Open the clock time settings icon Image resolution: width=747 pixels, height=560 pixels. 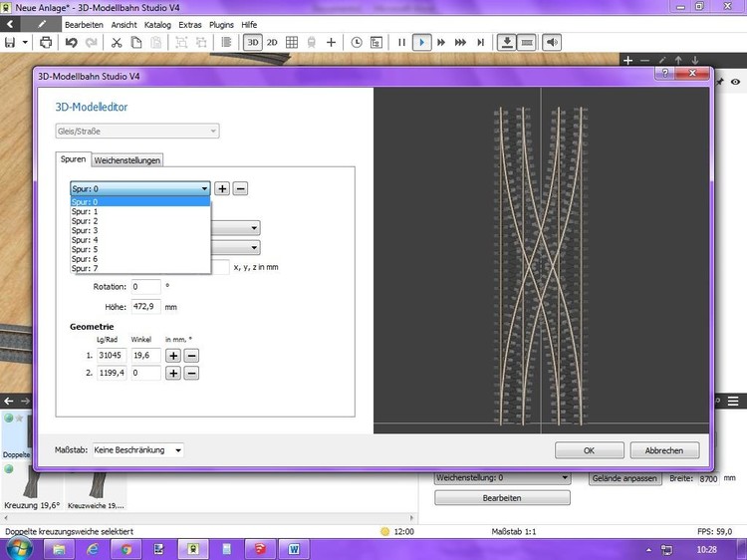(x=357, y=43)
